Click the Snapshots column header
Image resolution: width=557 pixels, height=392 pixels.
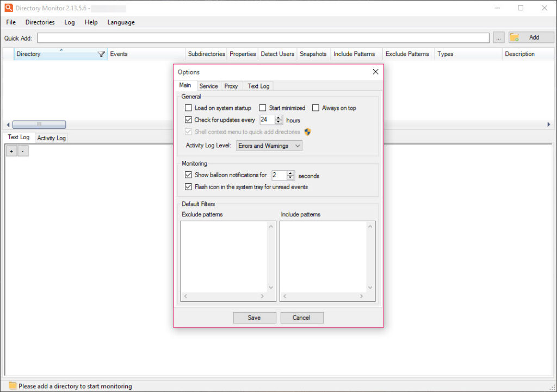pyautogui.click(x=314, y=54)
